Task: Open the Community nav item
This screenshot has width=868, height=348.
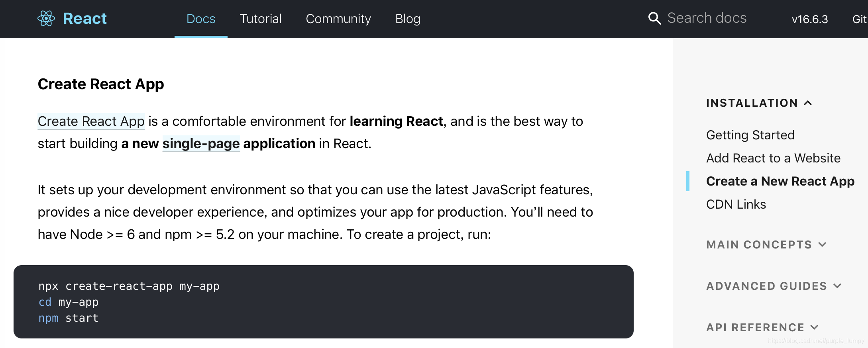Action: click(x=338, y=19)
